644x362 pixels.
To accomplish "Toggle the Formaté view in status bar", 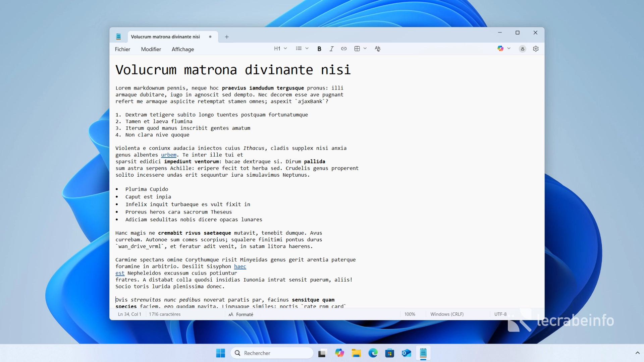I will [x=241, y=314].
